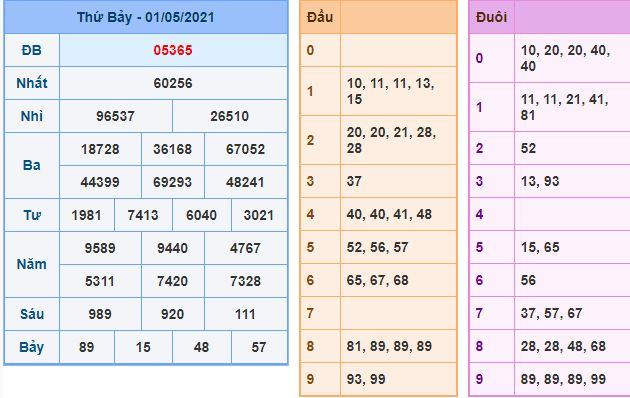Click the Năm row label
This screenshot has width=630, height=398.
point(31,264)
